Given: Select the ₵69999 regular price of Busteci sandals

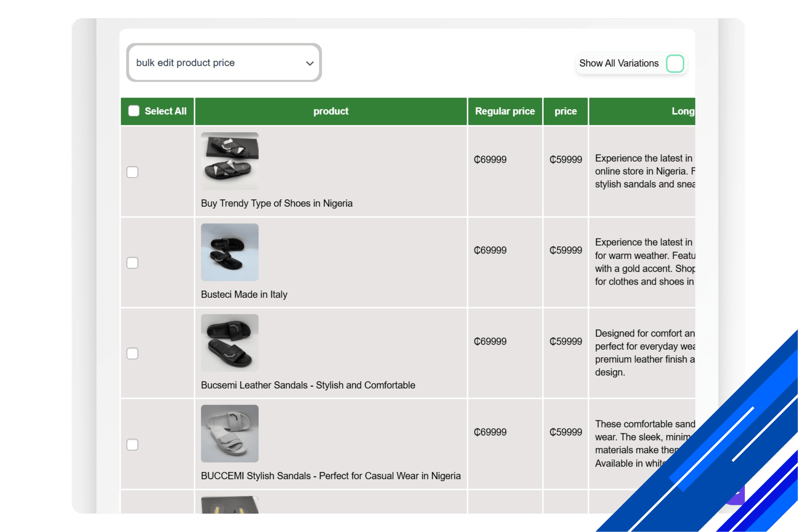Looking at the screenshot, I should 490,250.
